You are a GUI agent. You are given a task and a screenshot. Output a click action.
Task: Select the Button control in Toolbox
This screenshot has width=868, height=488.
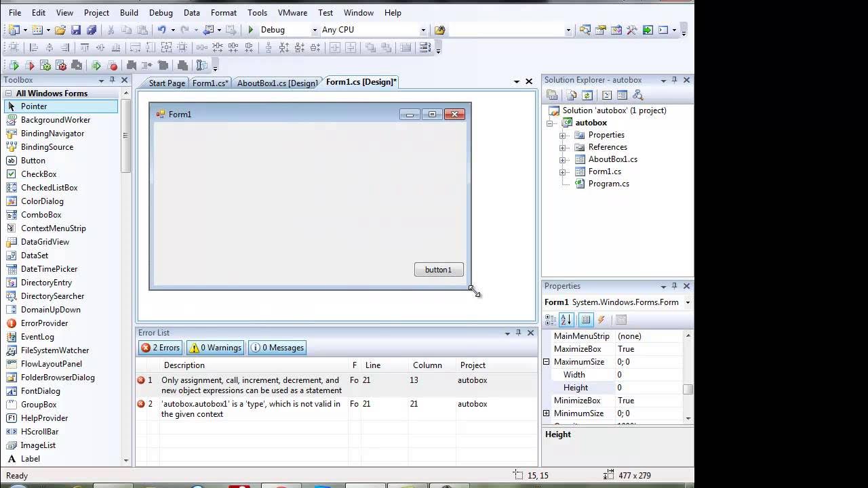61,161
